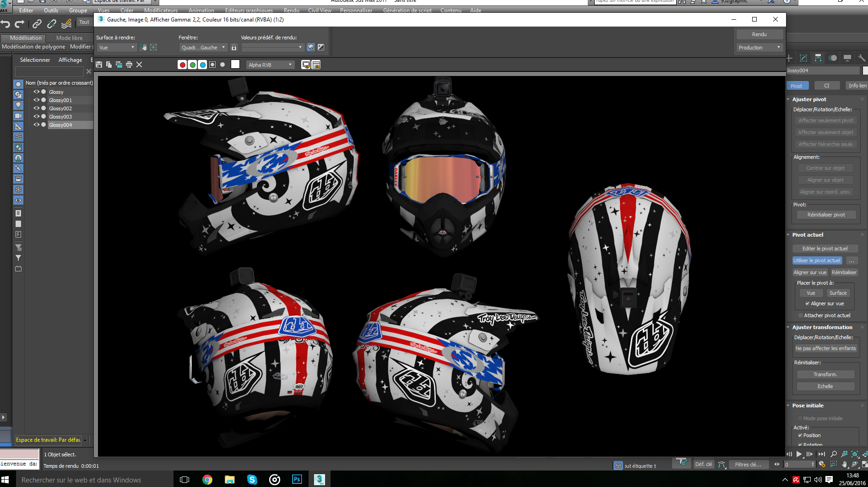Show helpers filter ruler icon
Viewport: 868px width, 487px height.
click(18, 126)
